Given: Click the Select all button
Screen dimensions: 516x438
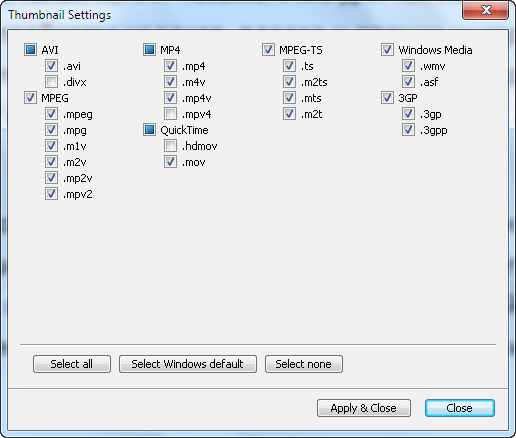Looking at the screenshot, I should 72,364.
